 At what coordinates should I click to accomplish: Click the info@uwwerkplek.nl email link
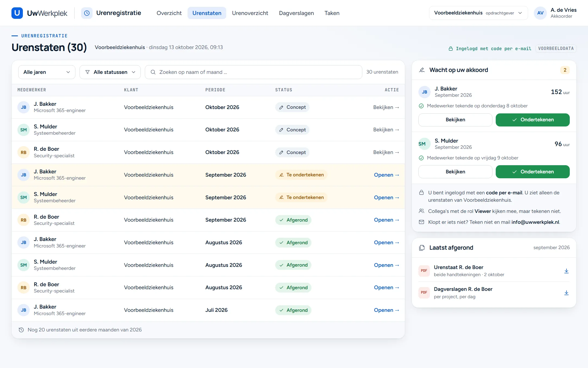(x=535, y=222)
